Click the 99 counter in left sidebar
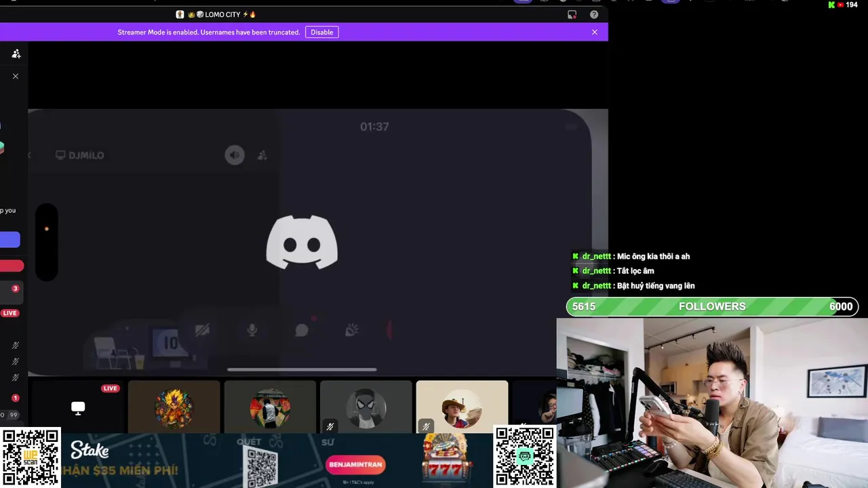The image size is (868, 488). click(x=14, y=415)
